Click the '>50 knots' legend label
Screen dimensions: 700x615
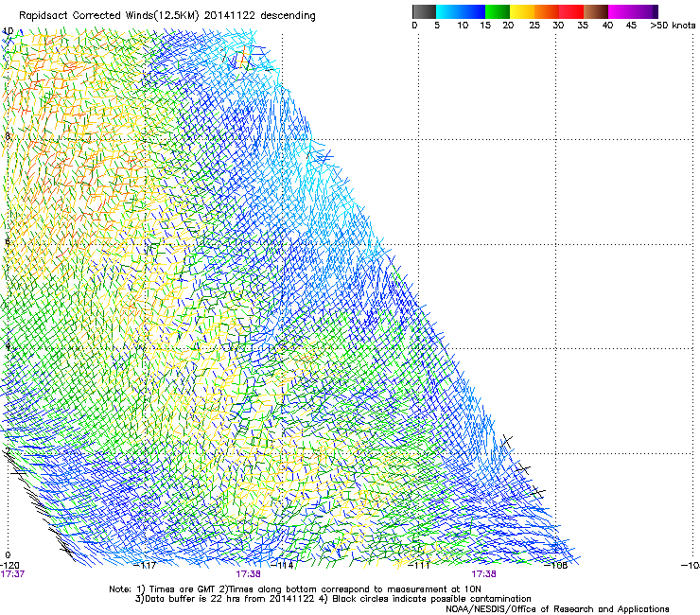click(x=673, y=26)
